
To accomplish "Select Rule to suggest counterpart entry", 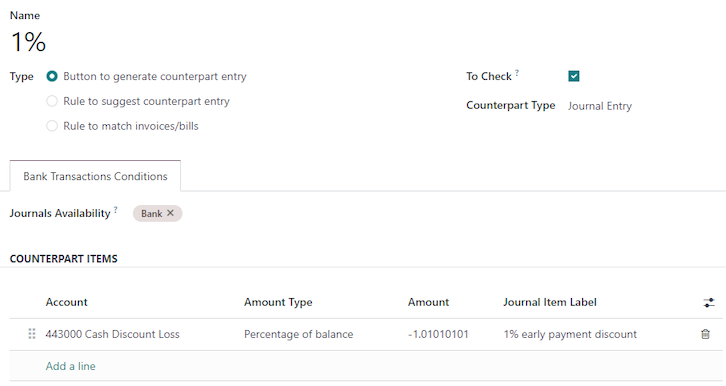I will [52, 101].
